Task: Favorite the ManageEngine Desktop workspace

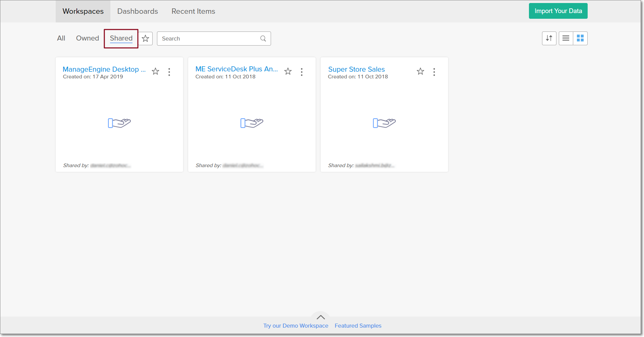Action: (x=156, y=71)
